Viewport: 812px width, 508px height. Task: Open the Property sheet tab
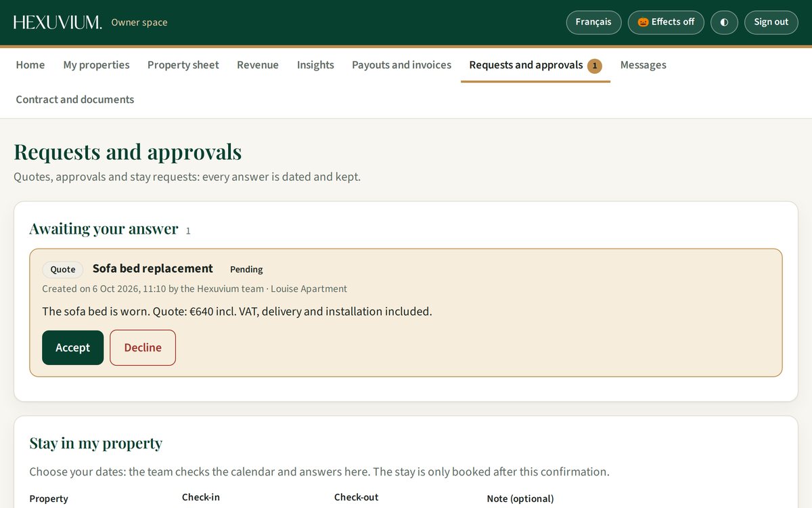(183, 65)
